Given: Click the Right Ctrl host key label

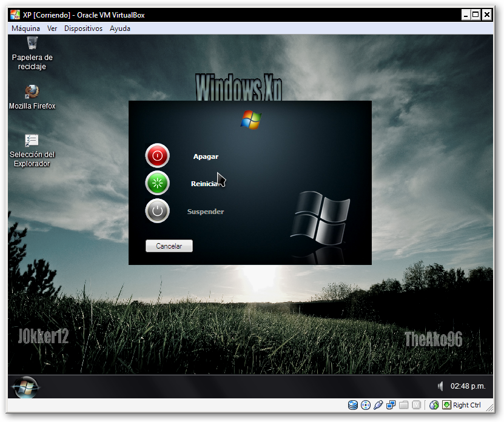Looking at the screenshot, I should [467, 405].
